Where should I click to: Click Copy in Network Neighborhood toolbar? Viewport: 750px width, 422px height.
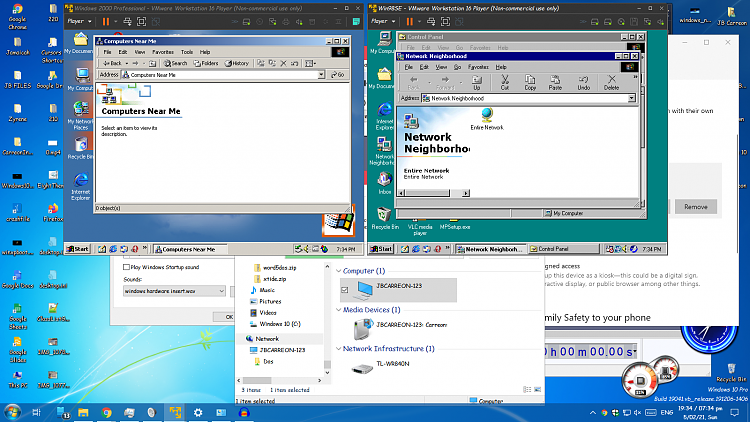[530, 82]
